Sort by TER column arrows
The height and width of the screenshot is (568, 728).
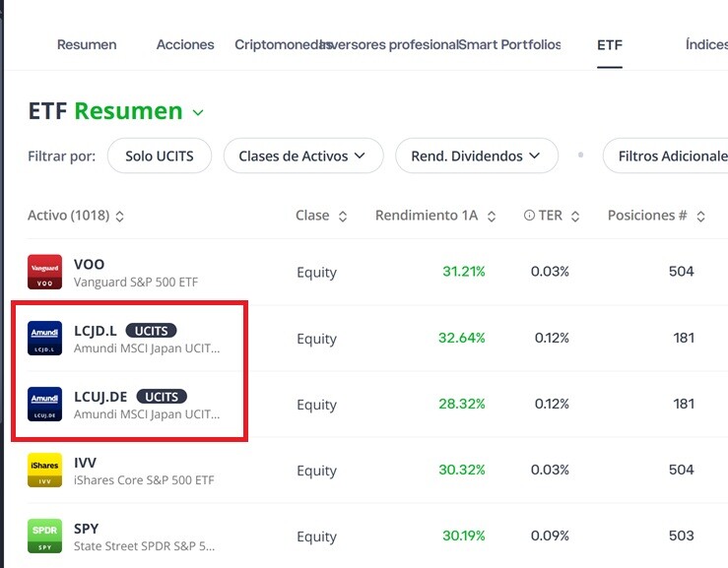tap(574, 217)
